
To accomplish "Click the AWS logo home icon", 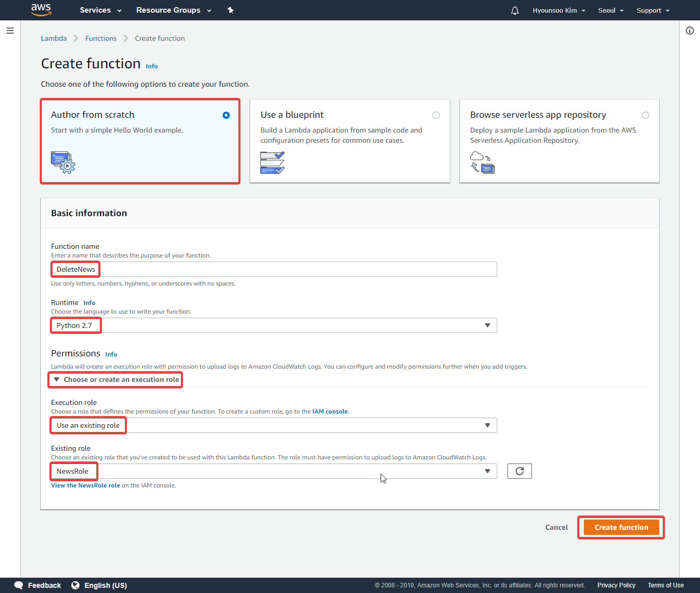I will 41,10.
